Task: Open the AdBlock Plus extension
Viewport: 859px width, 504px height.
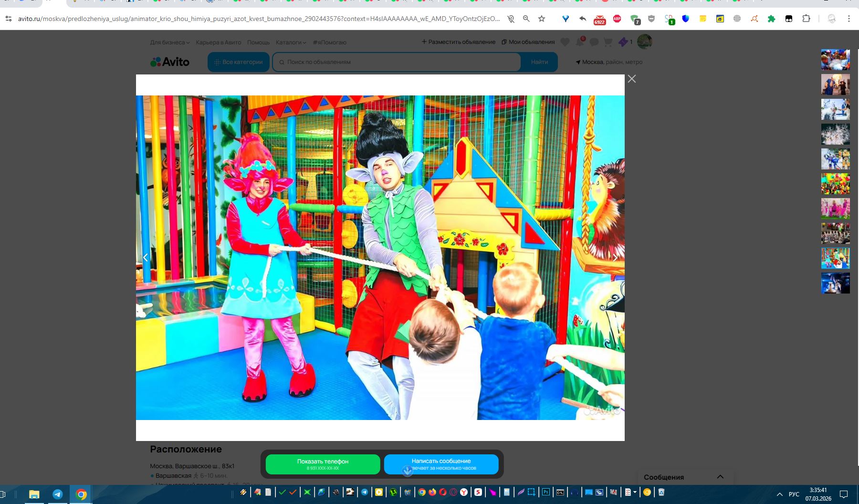Action: (x=617, y=19)
